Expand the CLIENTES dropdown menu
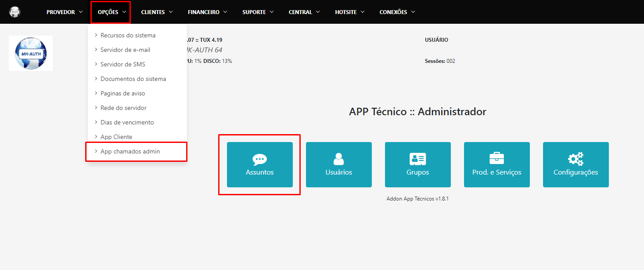The image size is (644, 270). pos(157,12)
